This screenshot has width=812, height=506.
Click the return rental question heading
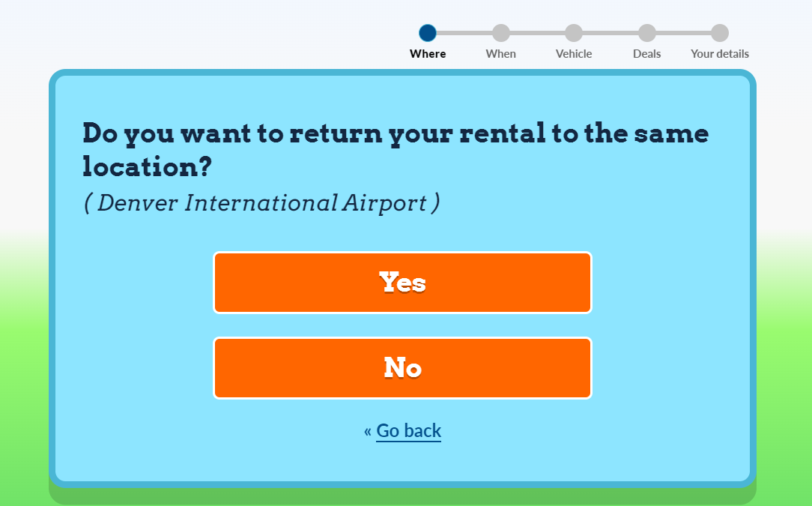(x=396, y=149)
